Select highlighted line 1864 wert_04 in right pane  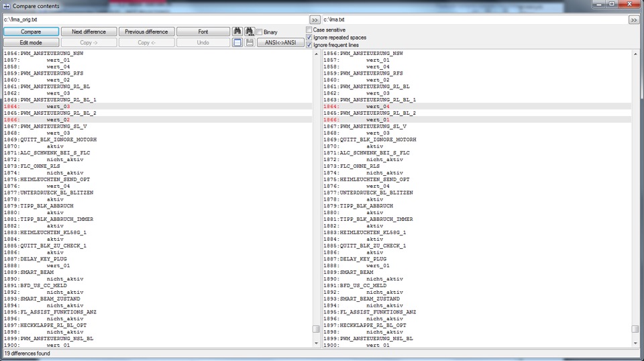click(x=477, y=107)
